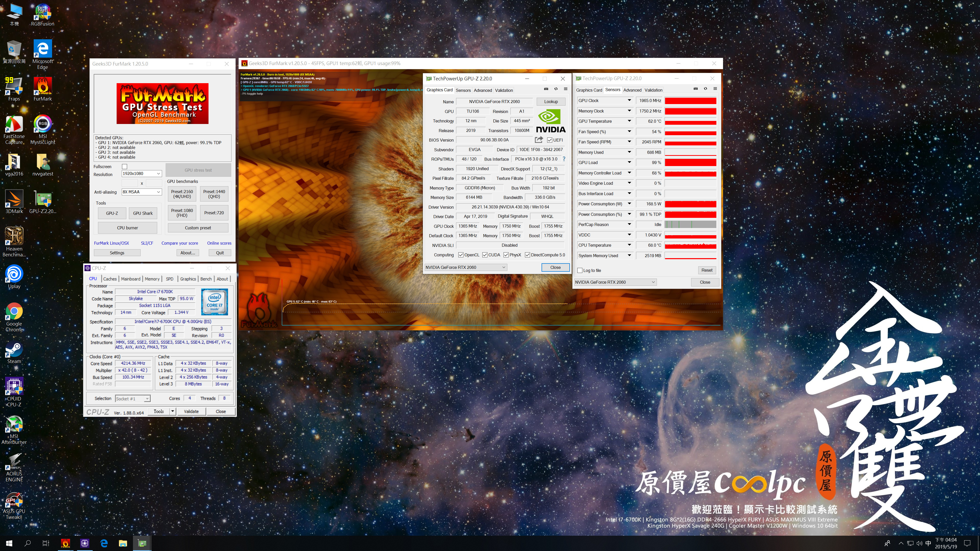The height and width of the screenshot is (551, 980).
Task: Toggle the UEFI checkbox in GPU-Z
Action: (x=549, y=140)
